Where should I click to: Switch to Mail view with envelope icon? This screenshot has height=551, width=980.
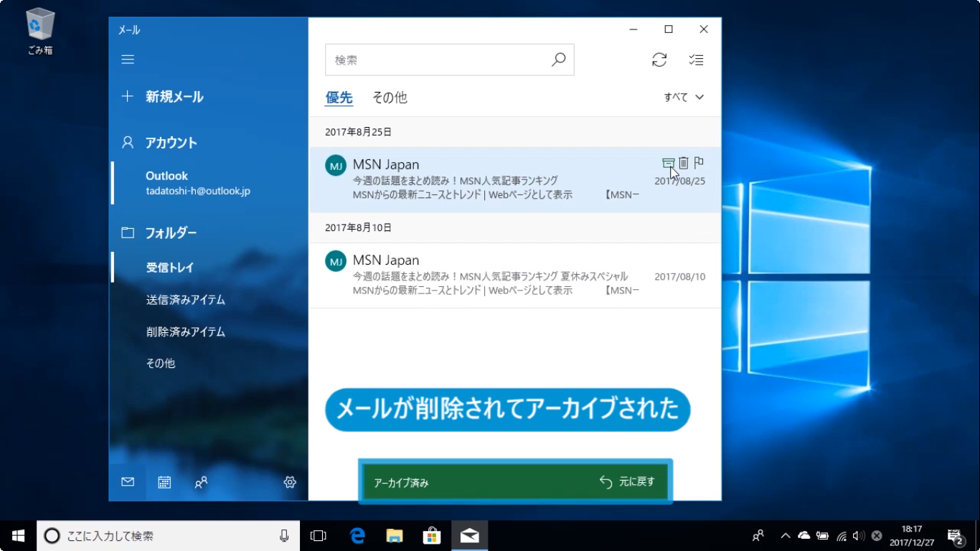[128, 482]
